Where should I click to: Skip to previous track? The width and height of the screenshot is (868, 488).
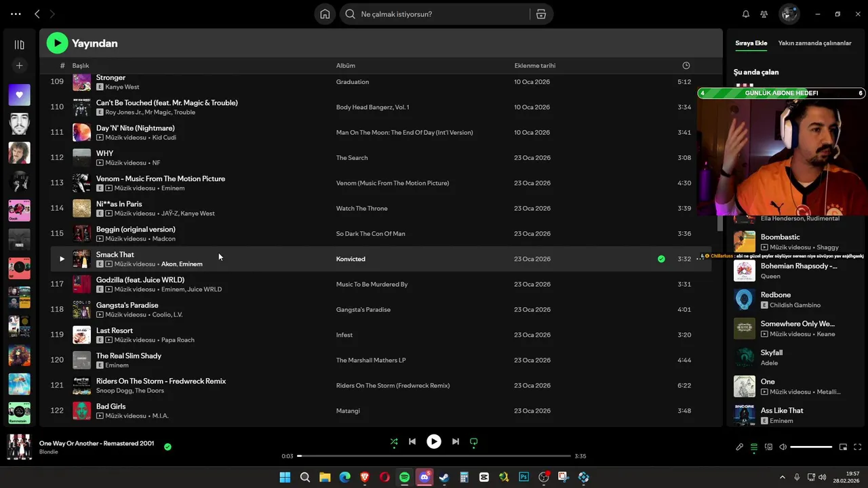click(x=412, y=442)
